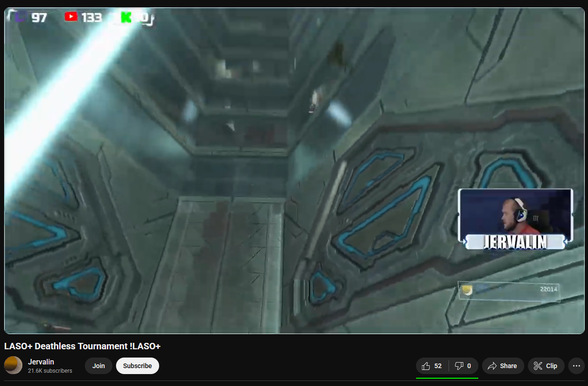Click the 22014 score overlay

509,291
